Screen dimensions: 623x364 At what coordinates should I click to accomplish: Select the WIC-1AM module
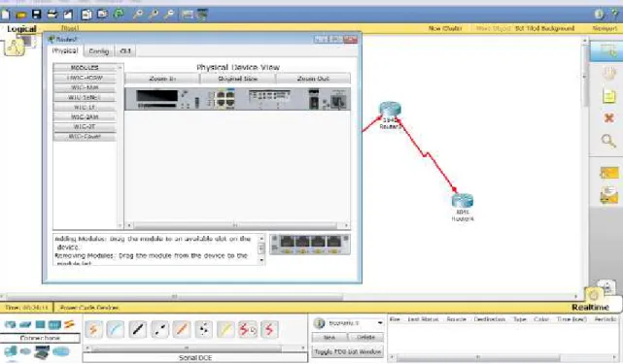point(85,87)
